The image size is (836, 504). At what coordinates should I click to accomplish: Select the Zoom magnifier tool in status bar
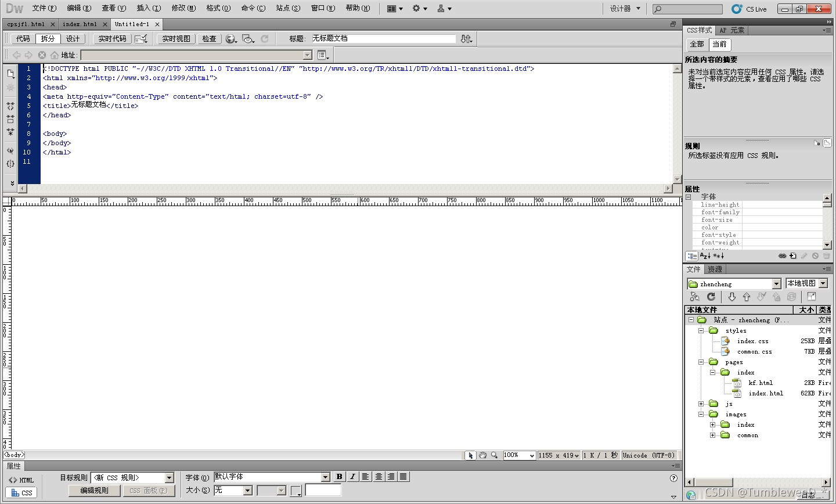tap(494, 455)
